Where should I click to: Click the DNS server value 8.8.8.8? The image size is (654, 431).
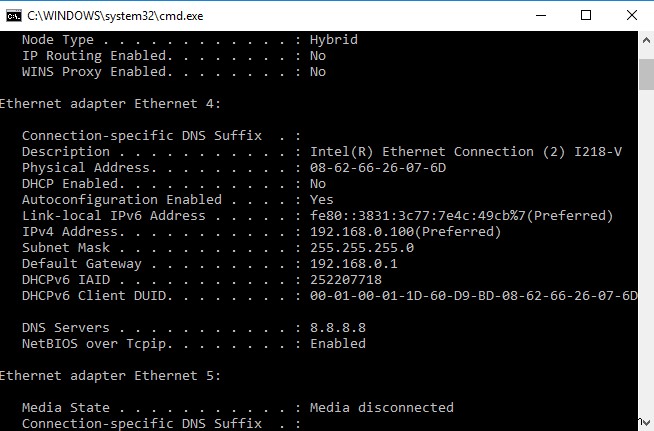(x=338, y=328)
